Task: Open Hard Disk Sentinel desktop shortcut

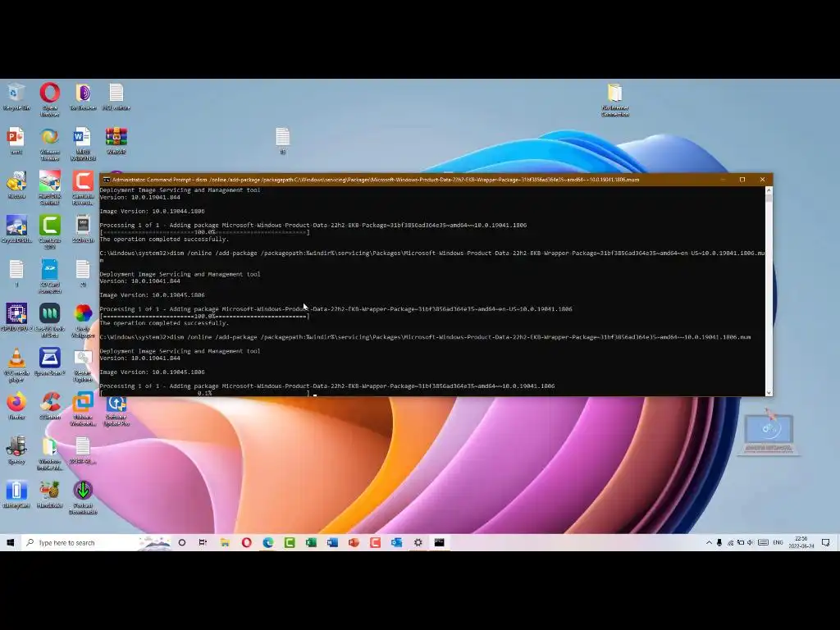Action: [50, 188]
